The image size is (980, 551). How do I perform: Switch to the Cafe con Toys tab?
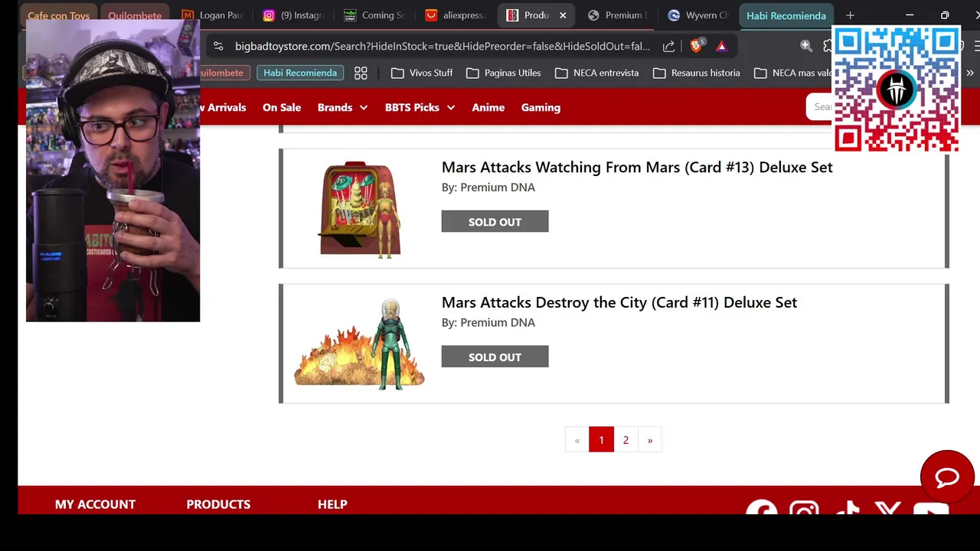coord(58,15)
